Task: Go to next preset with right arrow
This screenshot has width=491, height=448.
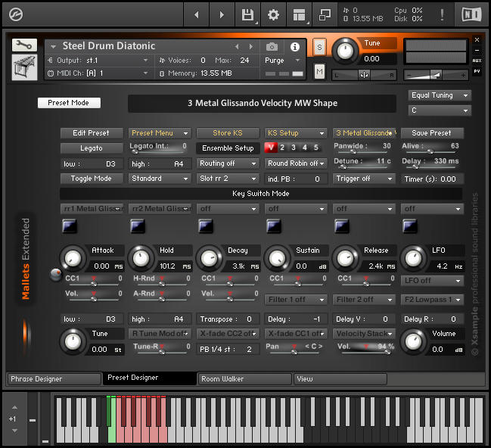Action: (222, 14)
